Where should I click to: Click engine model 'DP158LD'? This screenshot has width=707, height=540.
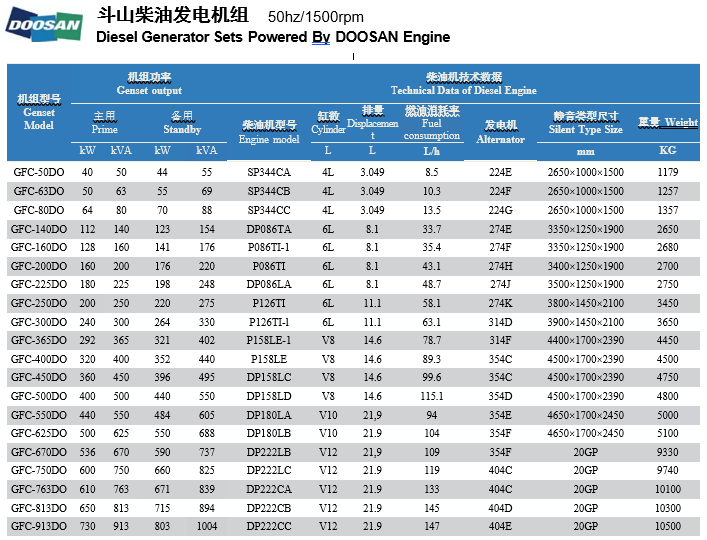coord(269,396)
